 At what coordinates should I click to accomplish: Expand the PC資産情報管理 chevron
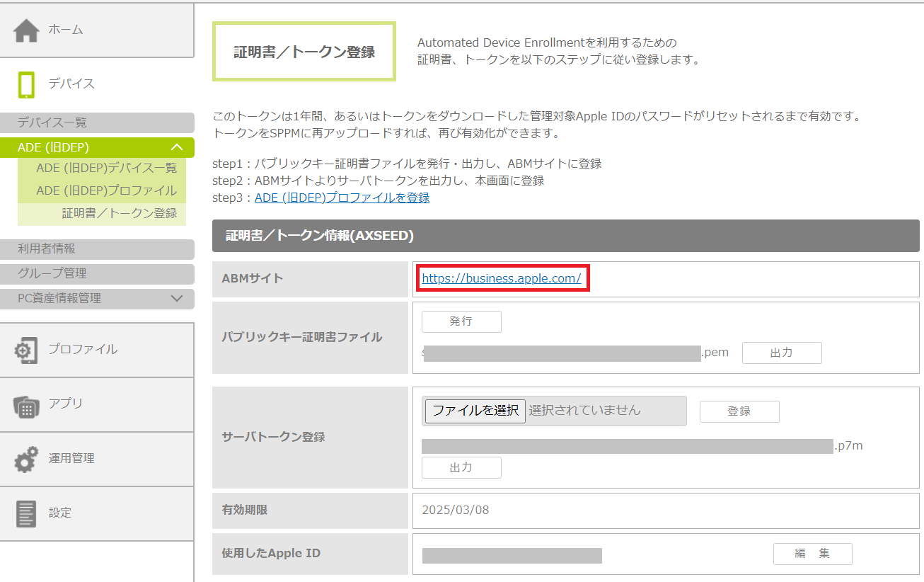[x=177, y=299]
